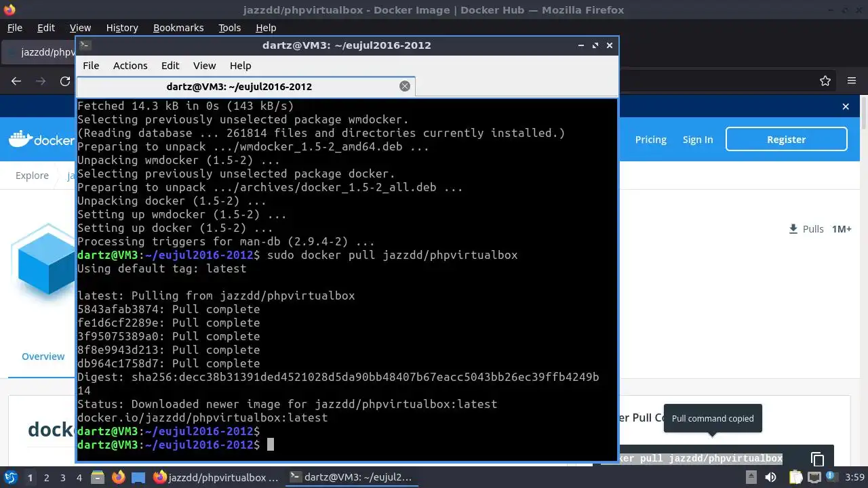Click the show desktop icon in panel
The image size is (868, 488).
coord(138,478)
